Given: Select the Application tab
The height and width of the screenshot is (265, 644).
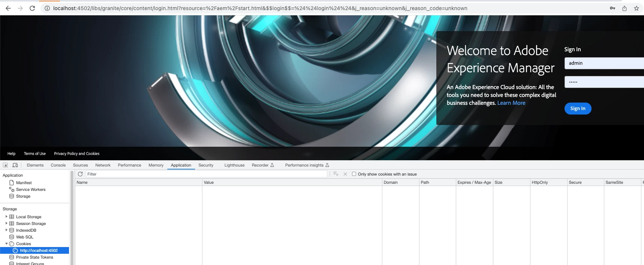Looking at the screenshot, I should click(181, 165).
